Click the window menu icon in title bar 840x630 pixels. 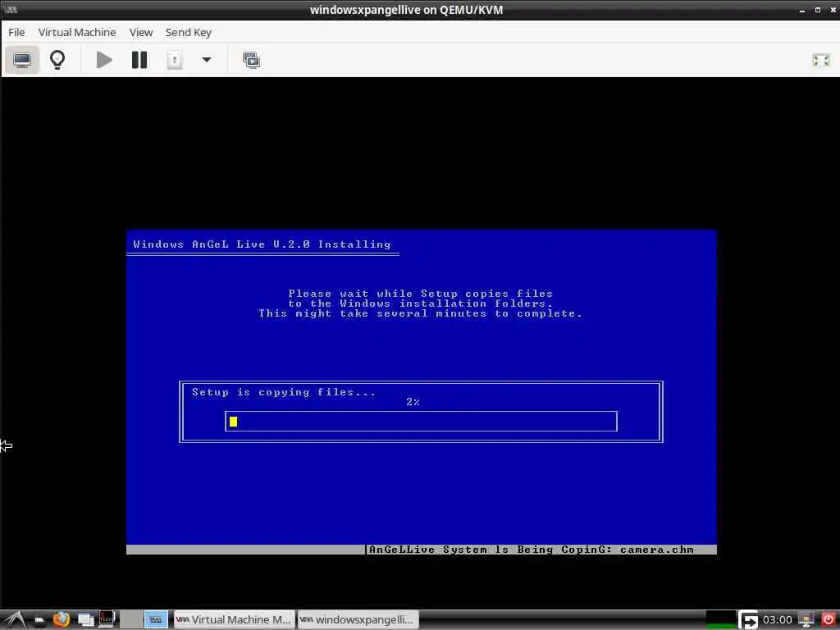(11, 10)
